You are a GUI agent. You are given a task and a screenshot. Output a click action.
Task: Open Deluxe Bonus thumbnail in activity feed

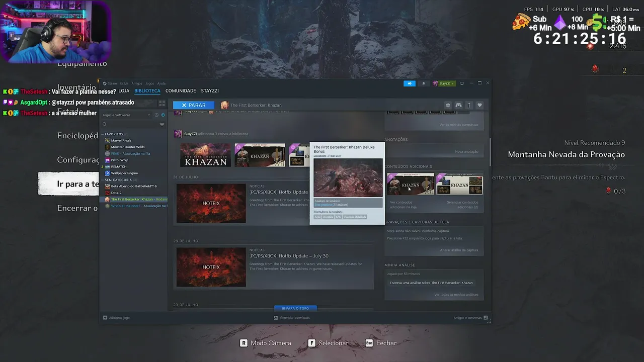pyautogui.click(x=260, y=155)
